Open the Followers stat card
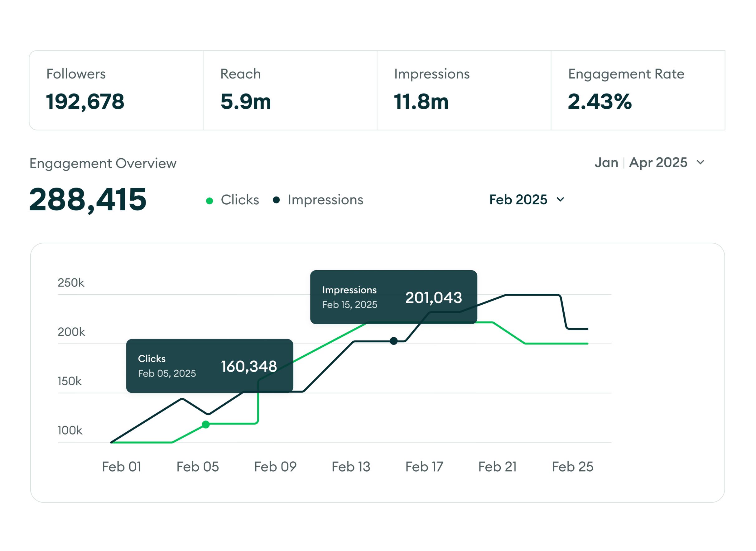756x551 pixels. click(116, 90)
